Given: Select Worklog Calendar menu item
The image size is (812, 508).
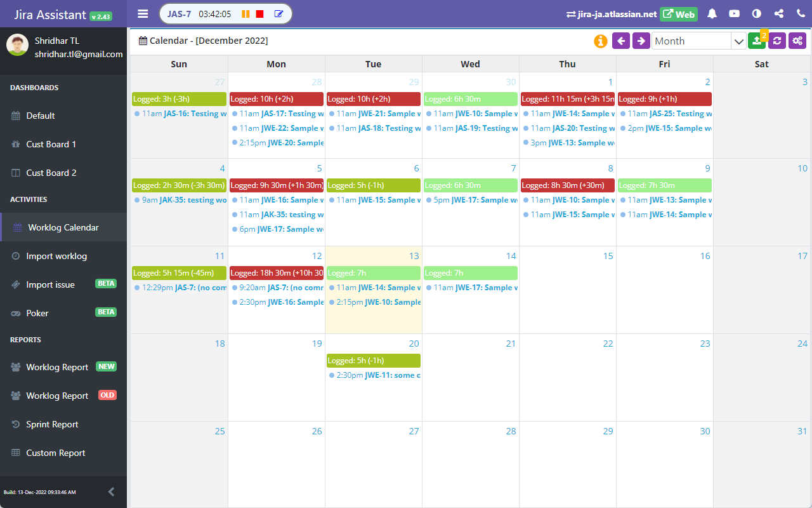Looking at the screenshot, I should [x=63, y=227].
